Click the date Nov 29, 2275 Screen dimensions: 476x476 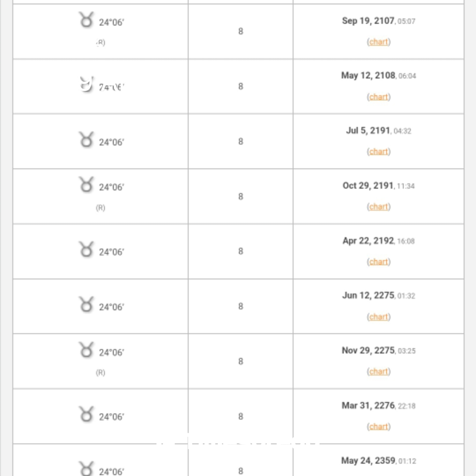click(368, 350)
